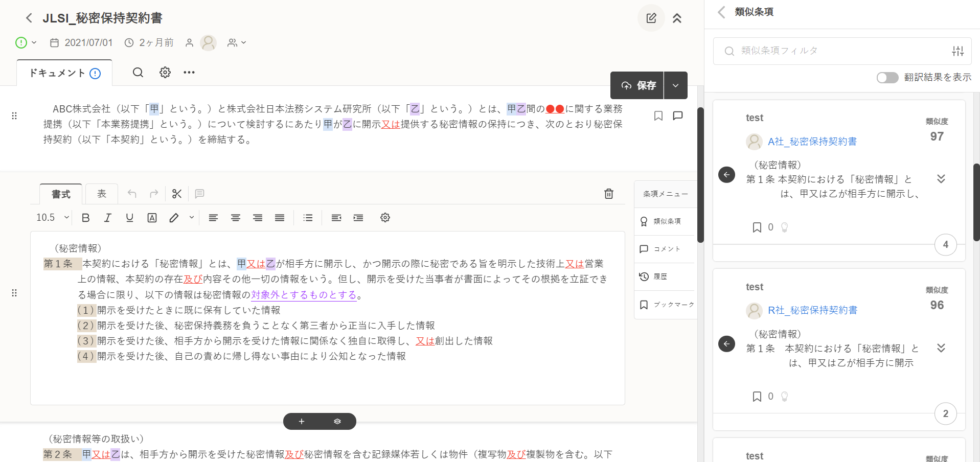Screen dimensions: 980x462
Task: Switch to the 表 tab
Action: pos(102,194)
